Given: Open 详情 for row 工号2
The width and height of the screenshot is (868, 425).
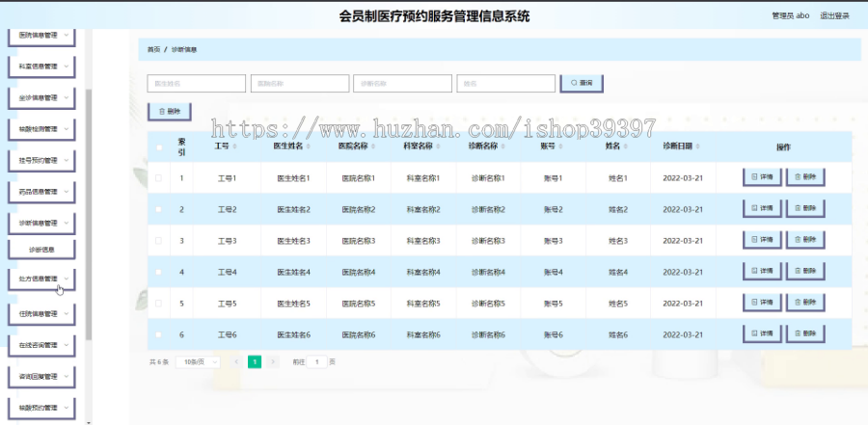Looking at the screenshot, I should (x=762, y=208).
